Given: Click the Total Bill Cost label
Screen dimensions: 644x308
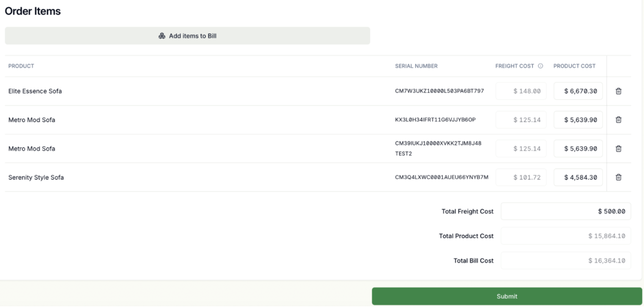Looking at the screenshot, I should (x=473, y=261).
